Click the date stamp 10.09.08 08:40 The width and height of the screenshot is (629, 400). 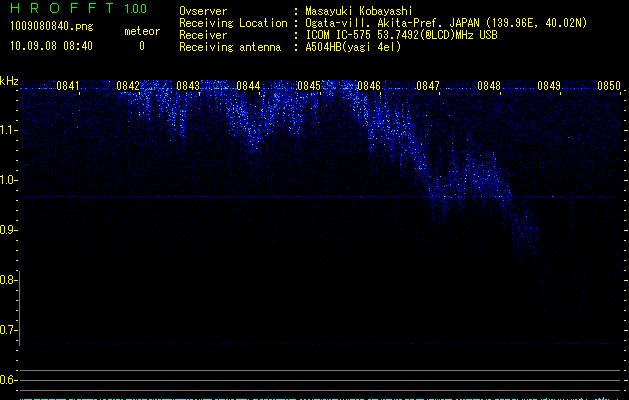point(51,46)
